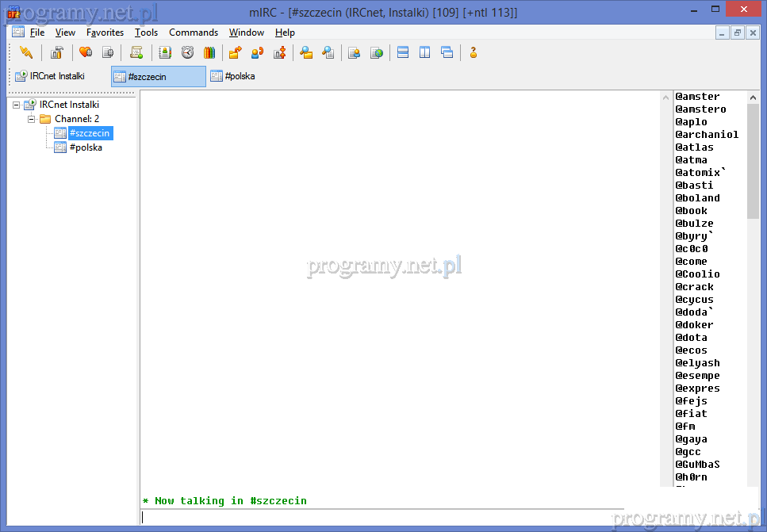The height and width of the screenshot is (532, 767).
Task: Select #polska in the tree view
Action: click(85, 147)
